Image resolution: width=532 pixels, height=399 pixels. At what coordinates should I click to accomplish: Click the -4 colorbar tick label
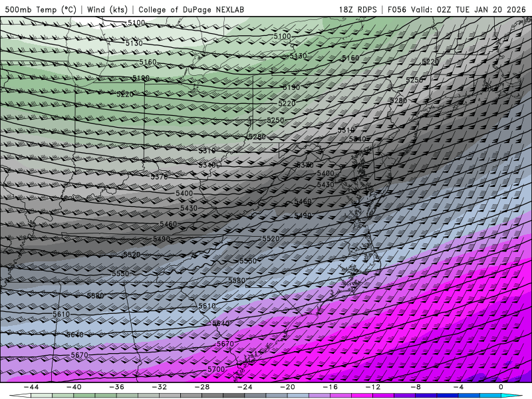459,387
